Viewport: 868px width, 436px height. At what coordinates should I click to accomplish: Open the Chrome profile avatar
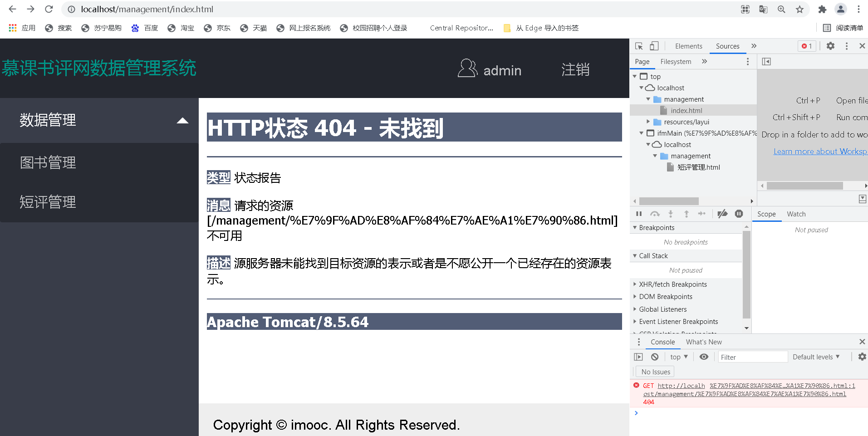(841, 9)
